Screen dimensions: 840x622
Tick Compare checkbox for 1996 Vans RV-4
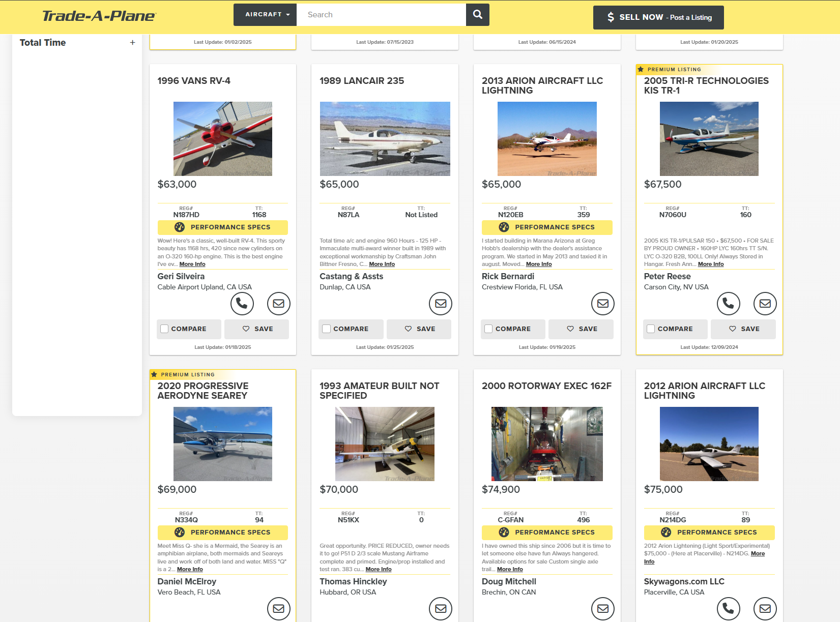point(164,329)
